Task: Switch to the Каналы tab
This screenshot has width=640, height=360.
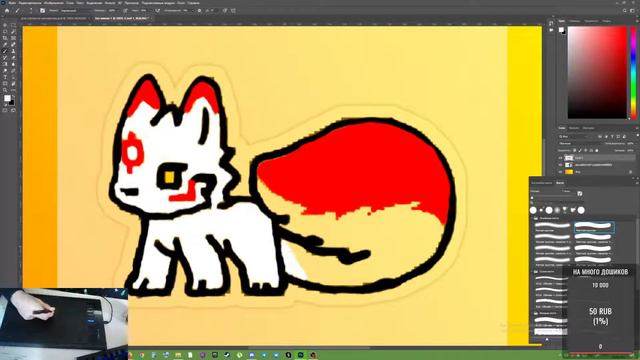Action: point(574,128)
